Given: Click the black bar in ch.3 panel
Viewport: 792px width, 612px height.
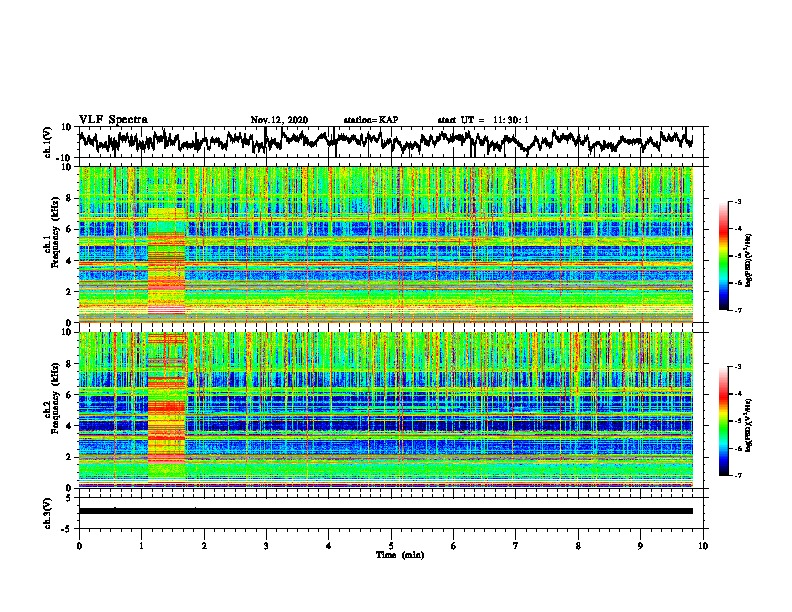Looking at the screenshot, I should pyautogui.click(x=385, y=511).
